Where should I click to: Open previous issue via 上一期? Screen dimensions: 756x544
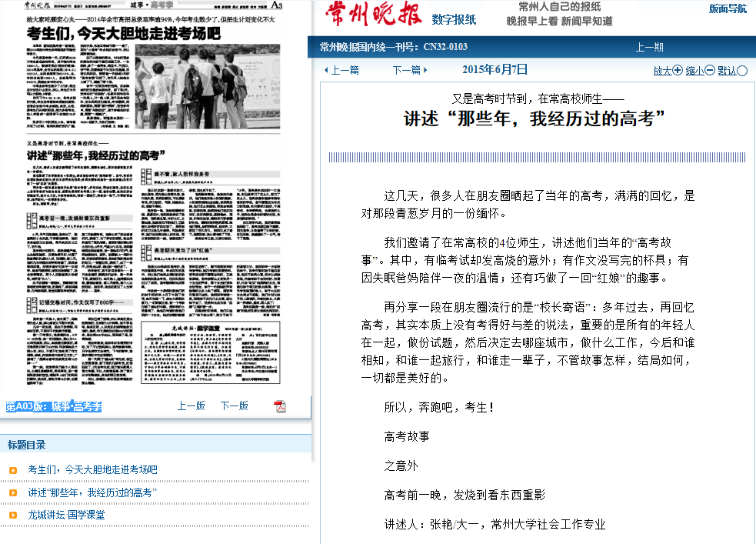pos(649,47)
